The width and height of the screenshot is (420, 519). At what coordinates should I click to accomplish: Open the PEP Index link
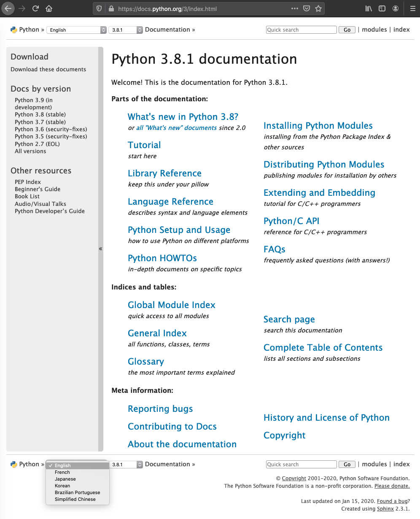(28, 182)
